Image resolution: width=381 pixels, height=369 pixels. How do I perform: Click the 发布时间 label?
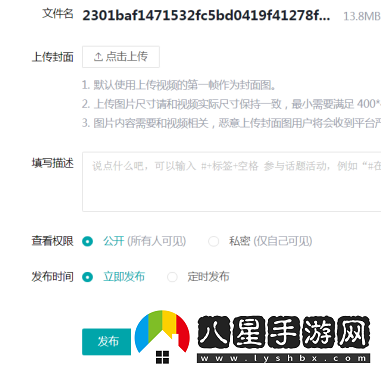click(53, 277)
